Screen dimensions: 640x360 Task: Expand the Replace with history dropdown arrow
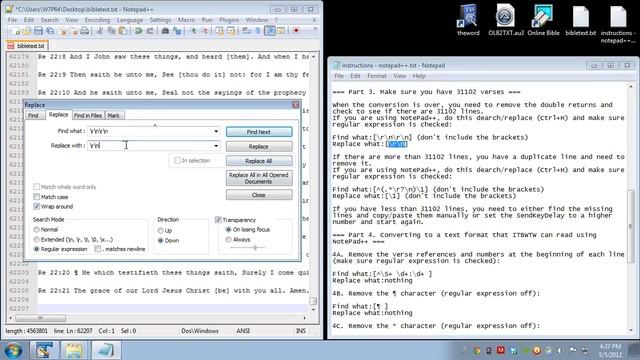(216, 146)
